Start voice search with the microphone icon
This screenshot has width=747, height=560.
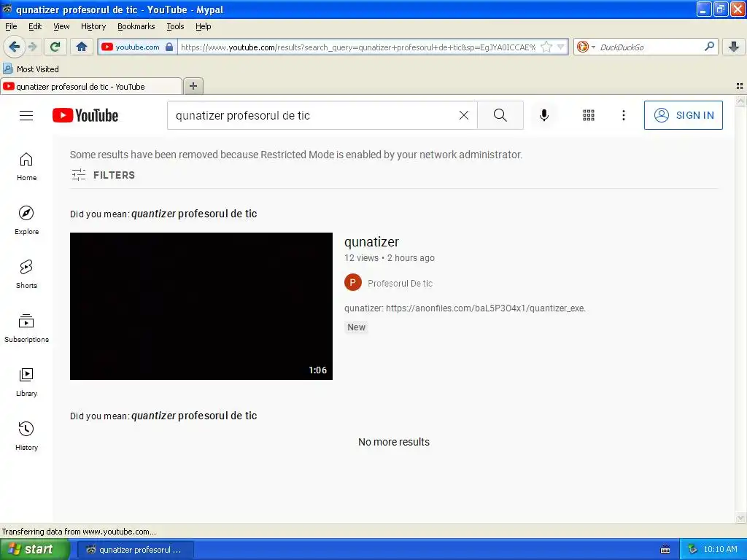(x=544, y=115)
